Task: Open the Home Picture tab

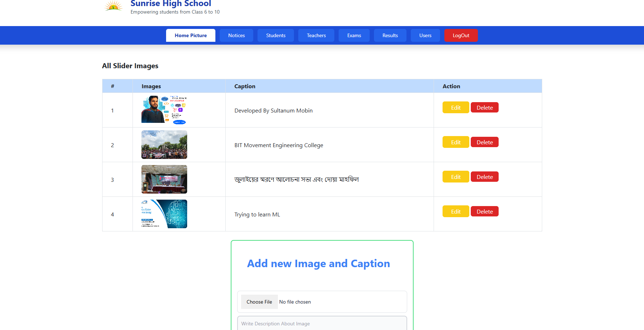Action: (x=191, y=35)
